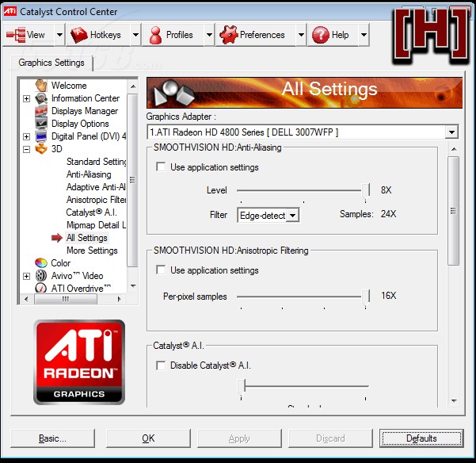
Task: Open the Preferences dropdown arrow
Action: click(301, 35)
